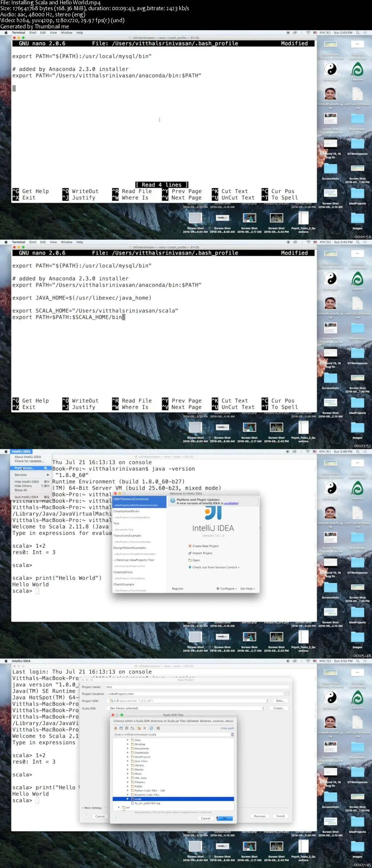Expand the Documents folder in the tree

128,748
